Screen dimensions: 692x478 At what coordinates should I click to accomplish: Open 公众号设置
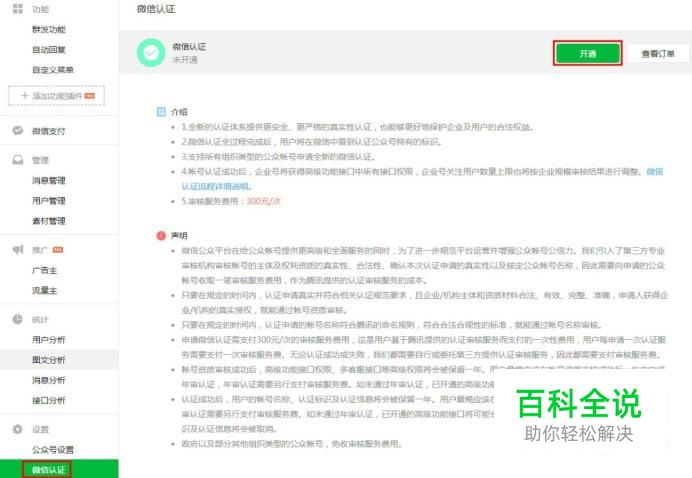(x=53, y=450)
